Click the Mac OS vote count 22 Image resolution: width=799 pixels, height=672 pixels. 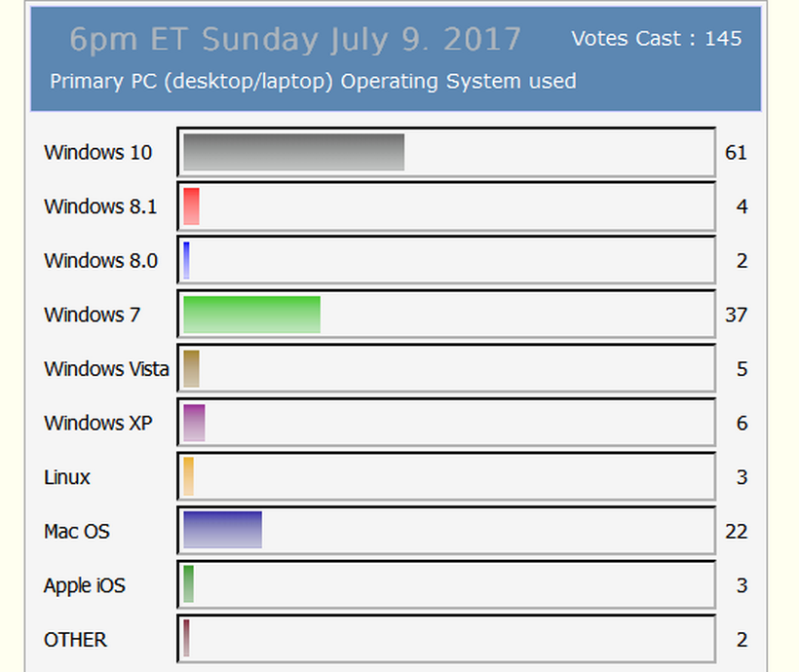(736, 531)
